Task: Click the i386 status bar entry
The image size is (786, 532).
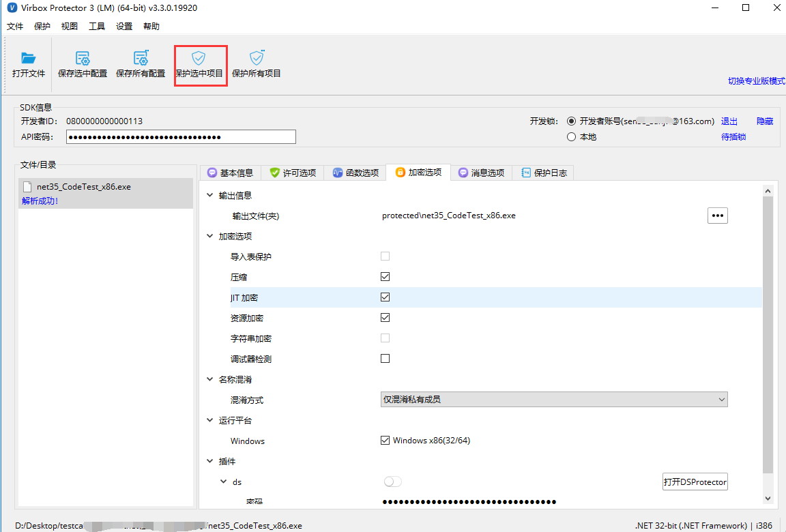Action: point(764,525)
